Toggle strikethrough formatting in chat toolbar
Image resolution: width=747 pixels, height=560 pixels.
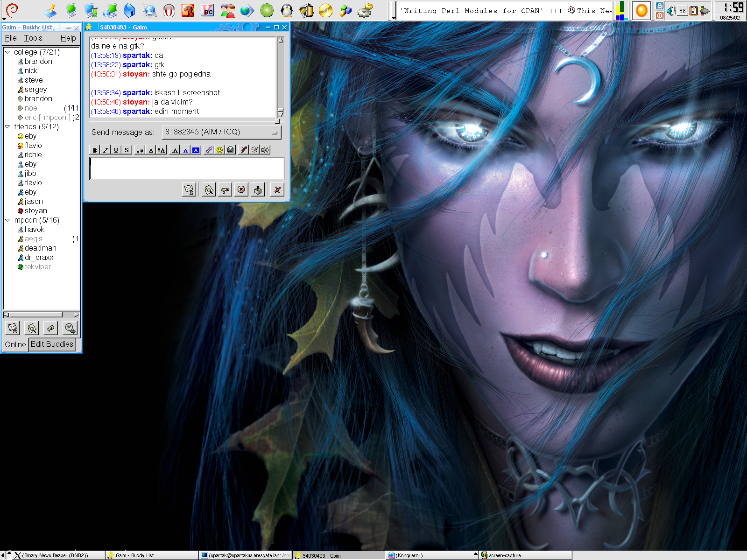pos(127,150)
